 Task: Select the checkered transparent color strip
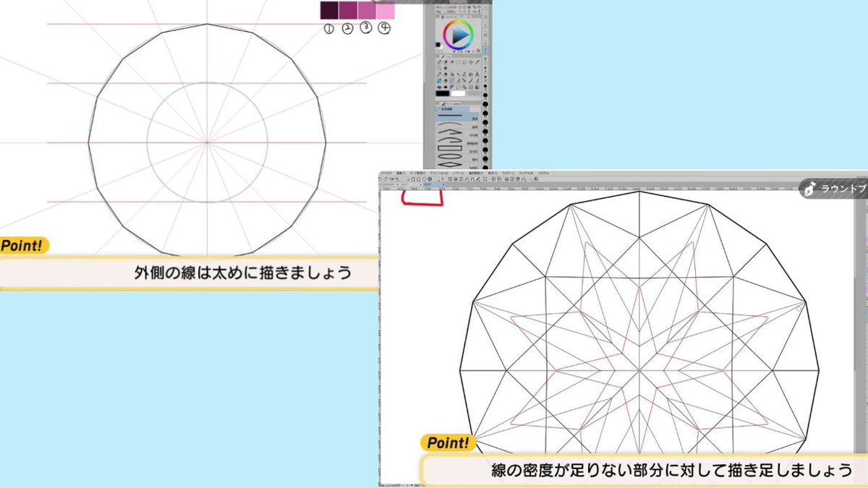point(474,94)
